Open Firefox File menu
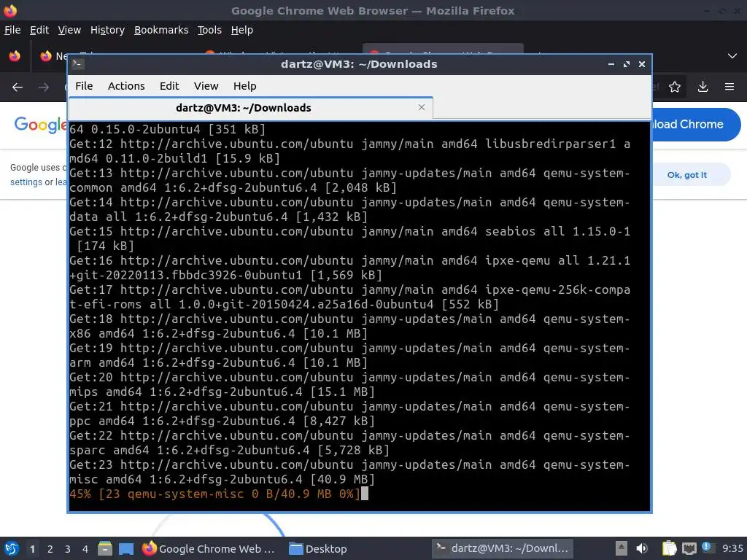 (12, 30)
